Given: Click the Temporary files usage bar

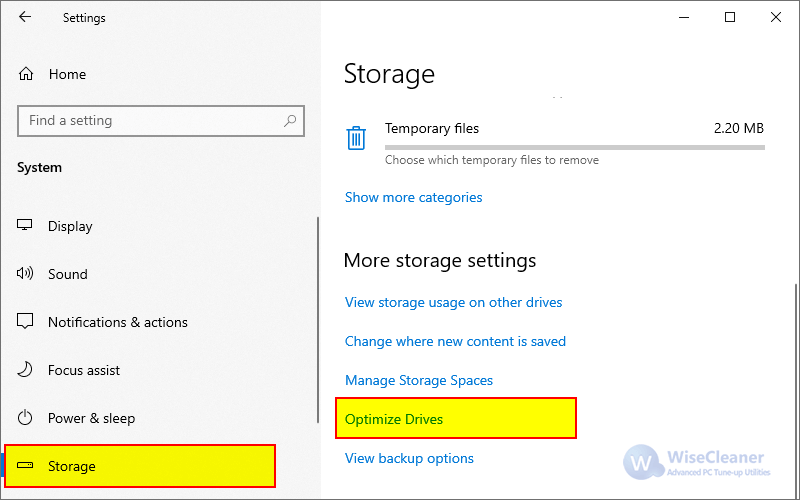Looking at the screenshot, I should coord(575,148).
